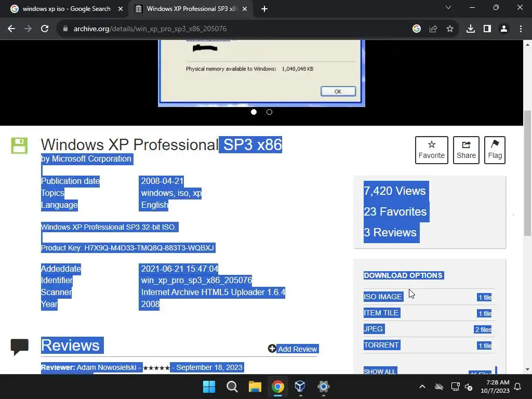Screen dimensions: 532x399
Task: Click the reviewer Adam Nowosielski name
Action: 107,367
